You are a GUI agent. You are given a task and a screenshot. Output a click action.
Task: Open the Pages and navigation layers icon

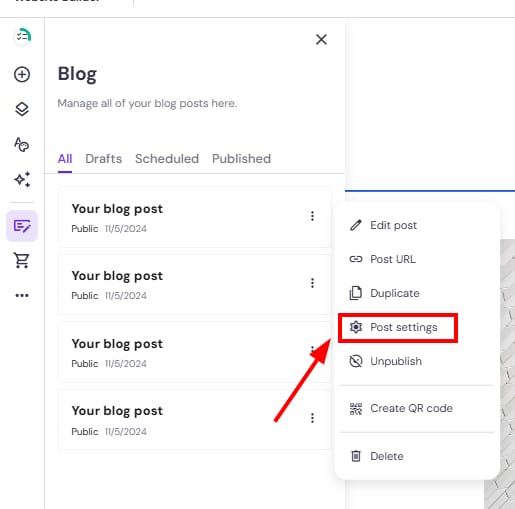click(x=22, y=109)
